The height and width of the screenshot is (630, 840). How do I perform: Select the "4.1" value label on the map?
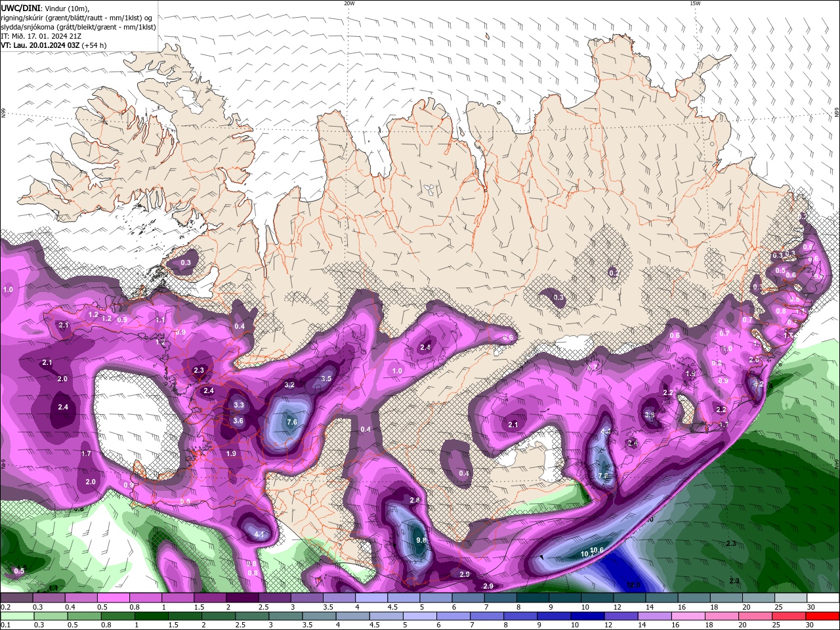[x=259, y=534]
